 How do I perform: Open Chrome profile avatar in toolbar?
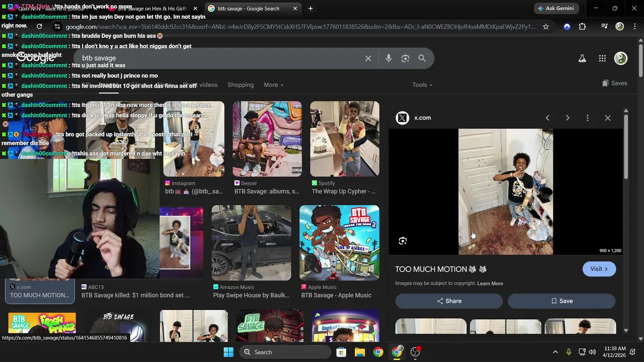620,27
